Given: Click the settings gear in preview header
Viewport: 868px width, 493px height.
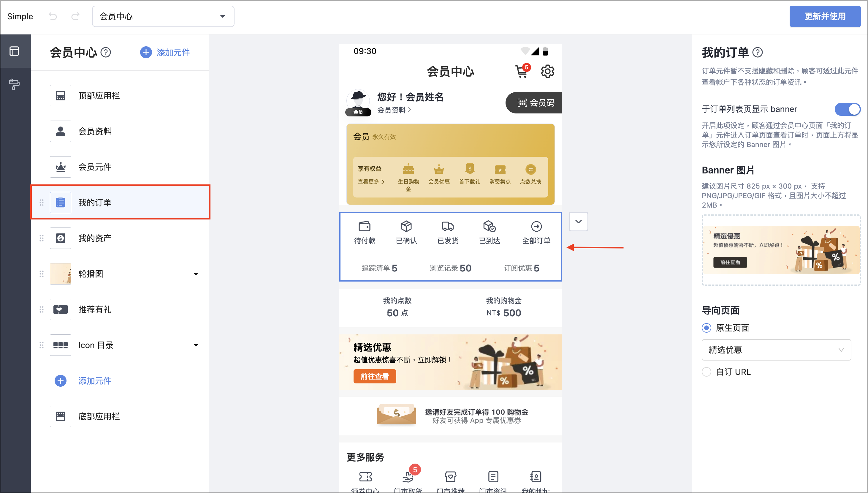Looking at the screenshot, I should (x=547, y=71).
